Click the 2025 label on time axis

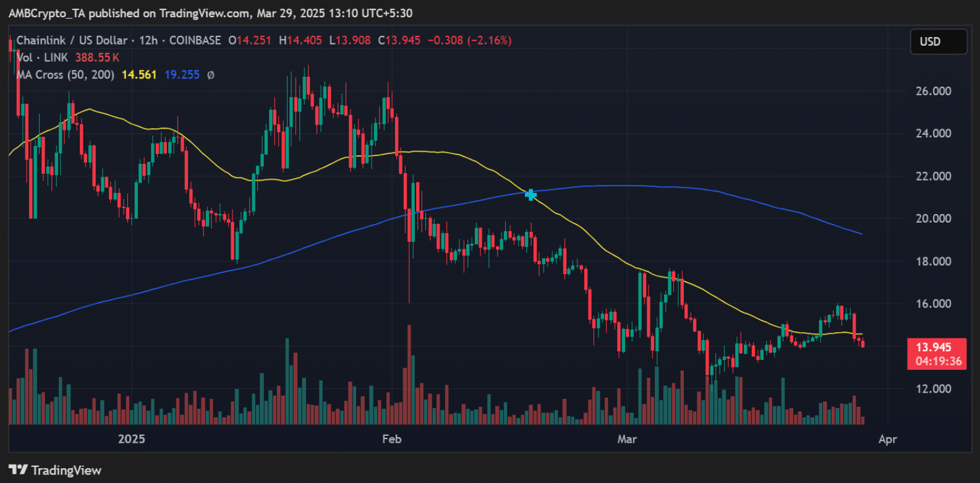(131, 439)
